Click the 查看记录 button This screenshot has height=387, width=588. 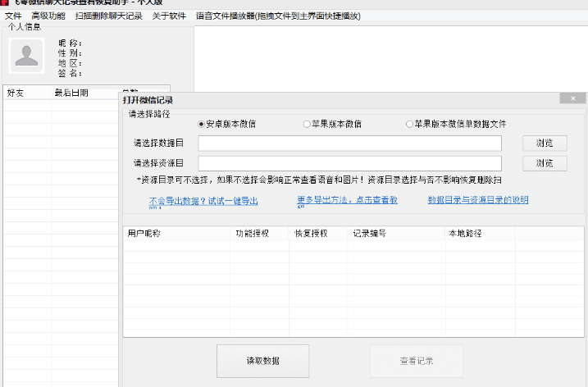417,361
